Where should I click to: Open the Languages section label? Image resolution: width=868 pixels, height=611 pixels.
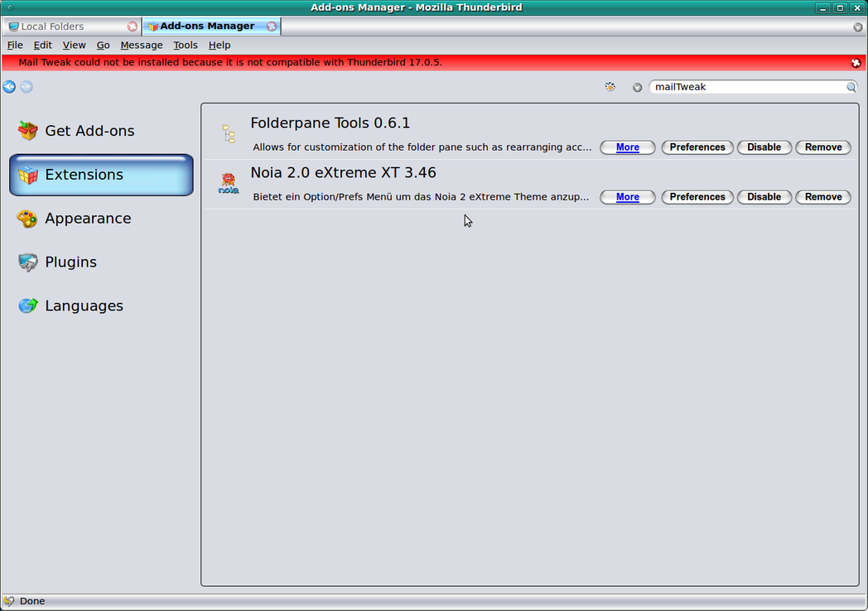[84, 306]
